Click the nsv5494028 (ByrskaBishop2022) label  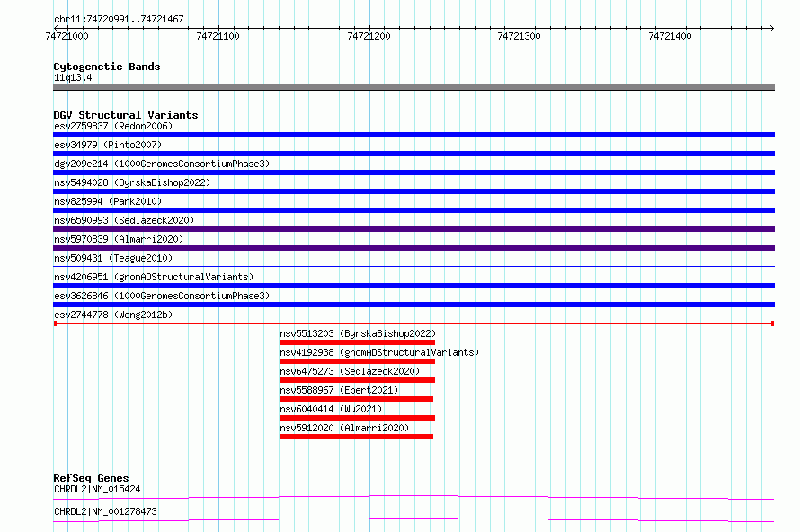[x=131, y=182]
